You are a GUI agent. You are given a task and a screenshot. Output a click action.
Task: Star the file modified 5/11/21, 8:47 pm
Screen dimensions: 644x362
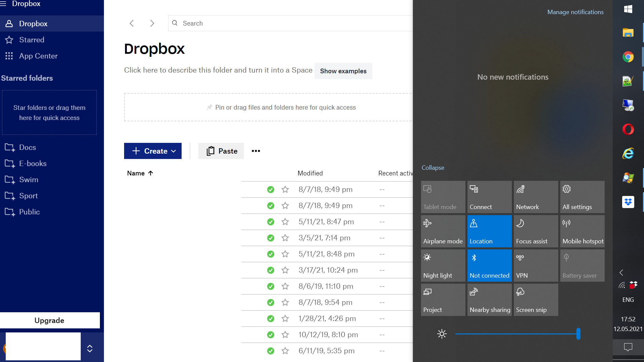tap(285, 222)
